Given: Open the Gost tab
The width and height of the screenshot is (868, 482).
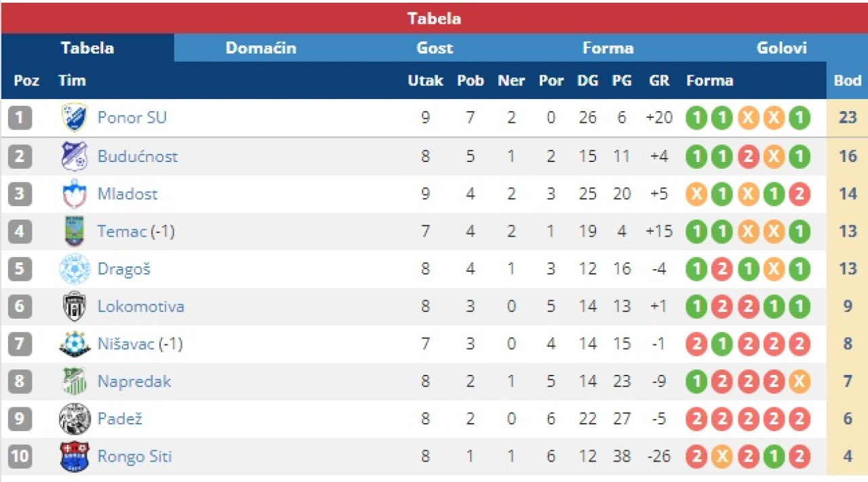Looking at the screenshot, I should pyautogui.click(x=435, y=48).
